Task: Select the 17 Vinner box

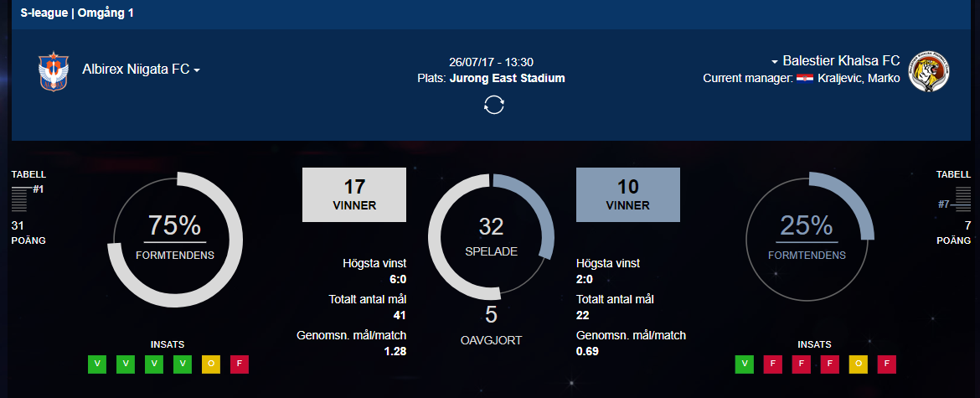Action: click(x=354, y=195)
